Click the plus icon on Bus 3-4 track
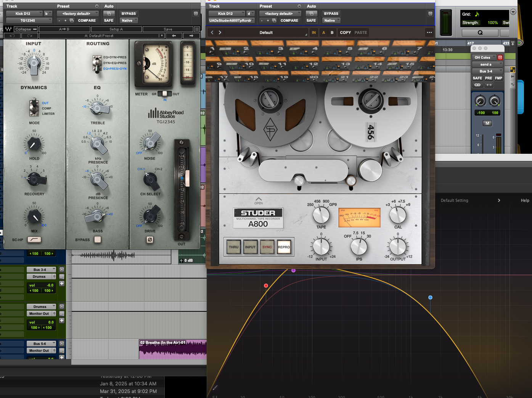 62,284
